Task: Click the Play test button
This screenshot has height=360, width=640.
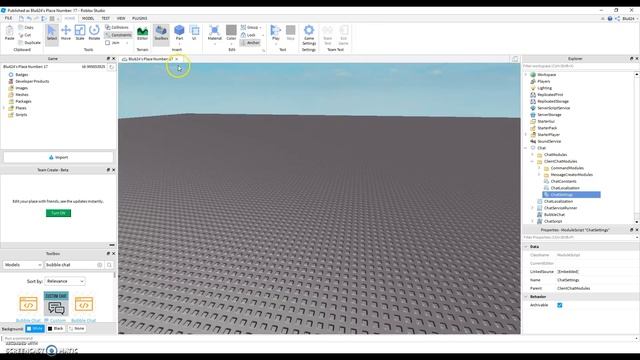Action: coord(276,33)
